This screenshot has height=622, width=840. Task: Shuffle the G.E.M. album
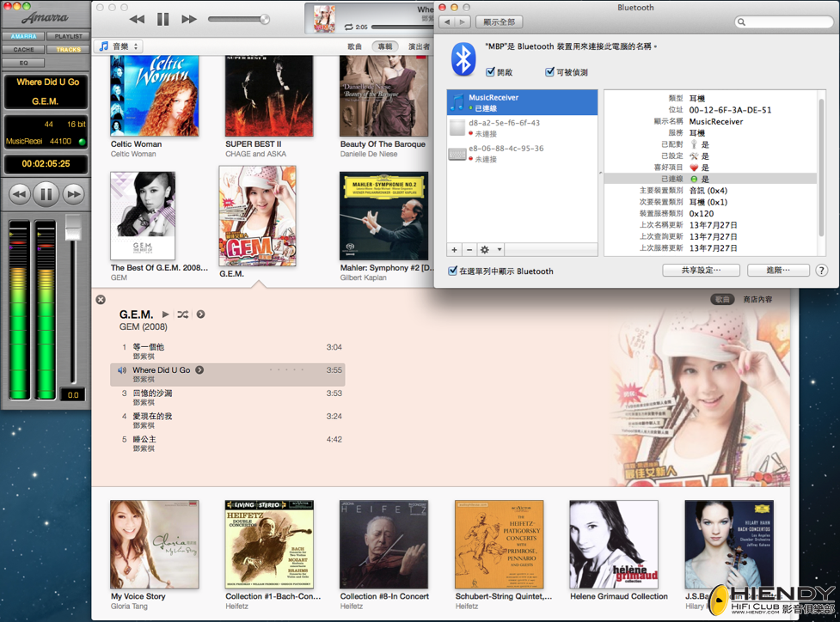tap(182, 314)
